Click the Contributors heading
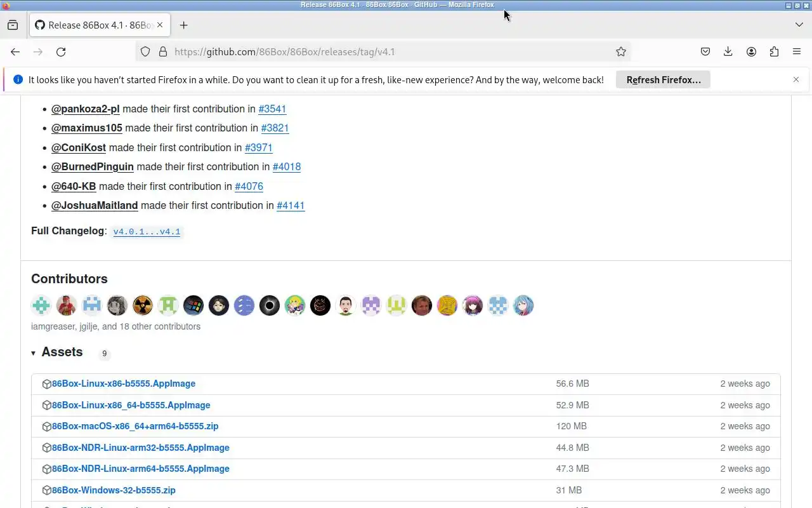The width and height of the screenshot is (812, 508). [69, 279]
